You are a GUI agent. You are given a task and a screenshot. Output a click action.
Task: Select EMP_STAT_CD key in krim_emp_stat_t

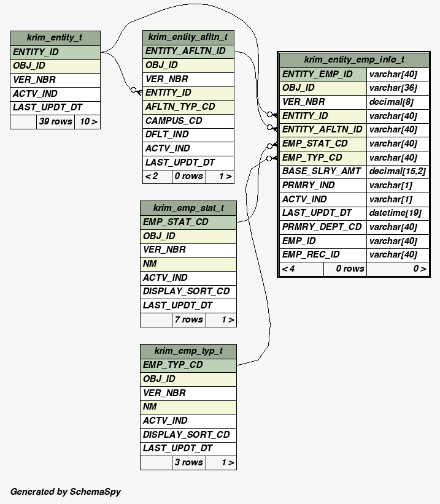[188, 223]
